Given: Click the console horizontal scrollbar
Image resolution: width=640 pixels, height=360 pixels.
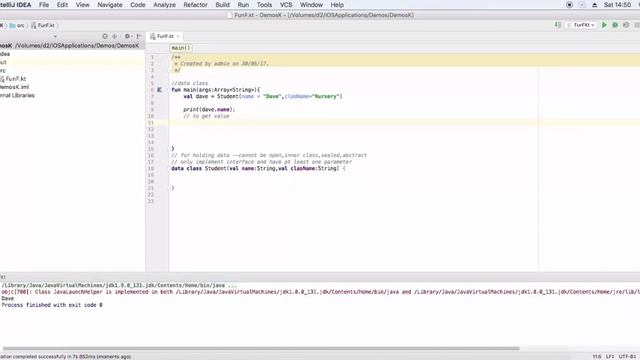Looking at the screenshot, I should click(x=261, y=349).
